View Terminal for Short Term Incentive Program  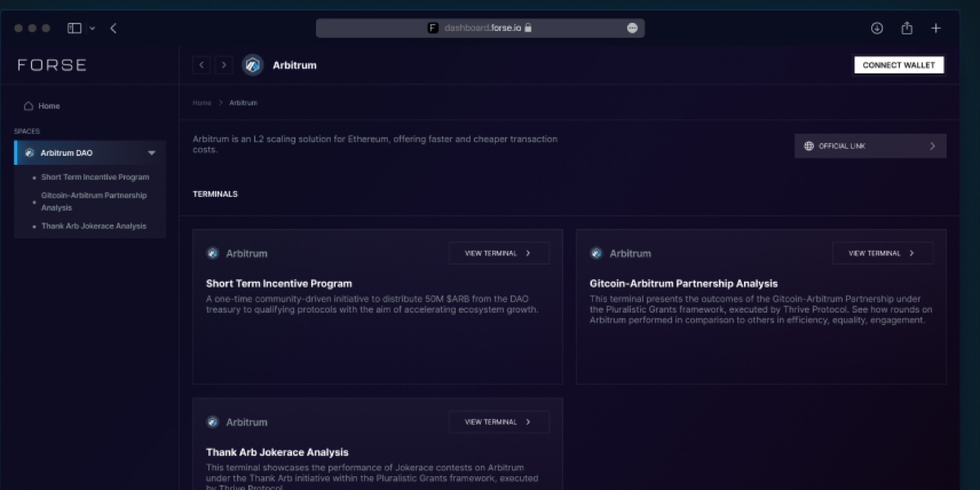pyautogui.click(x=499, y=253)
